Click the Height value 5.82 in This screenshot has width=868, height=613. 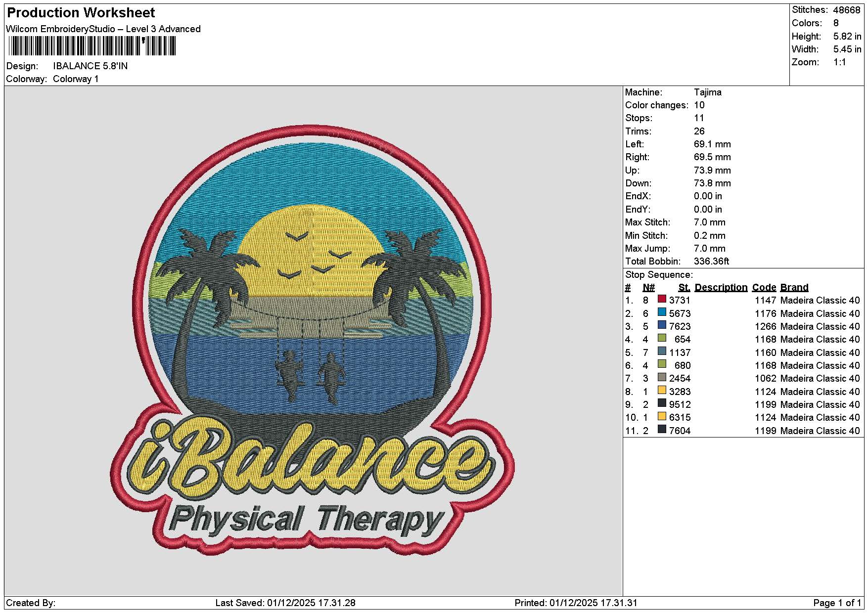tap(847, 37)
